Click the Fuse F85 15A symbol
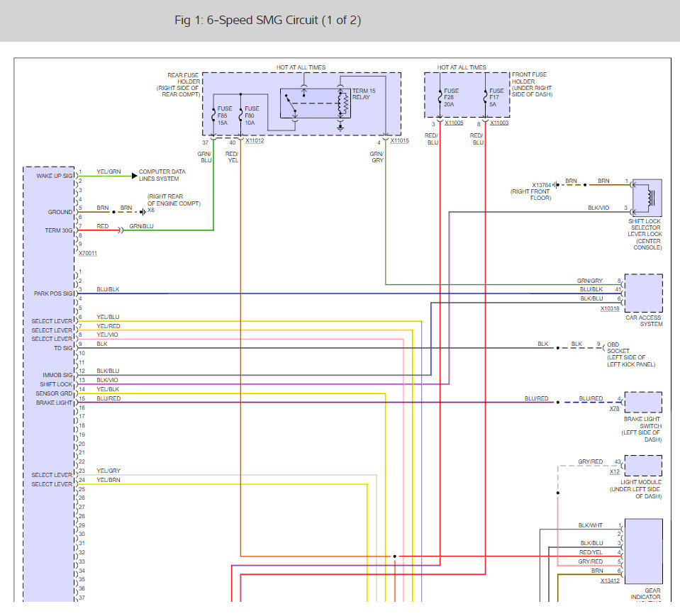 click(213, 113)
